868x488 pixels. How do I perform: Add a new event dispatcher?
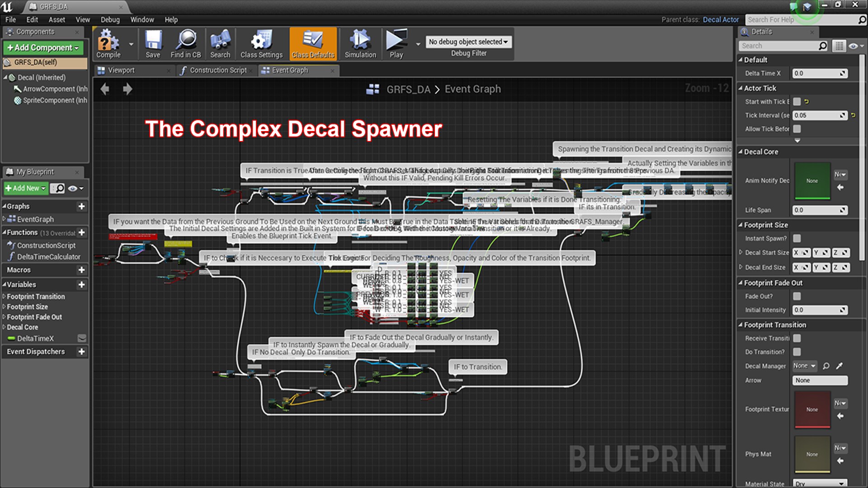click(x=81, y=352)
